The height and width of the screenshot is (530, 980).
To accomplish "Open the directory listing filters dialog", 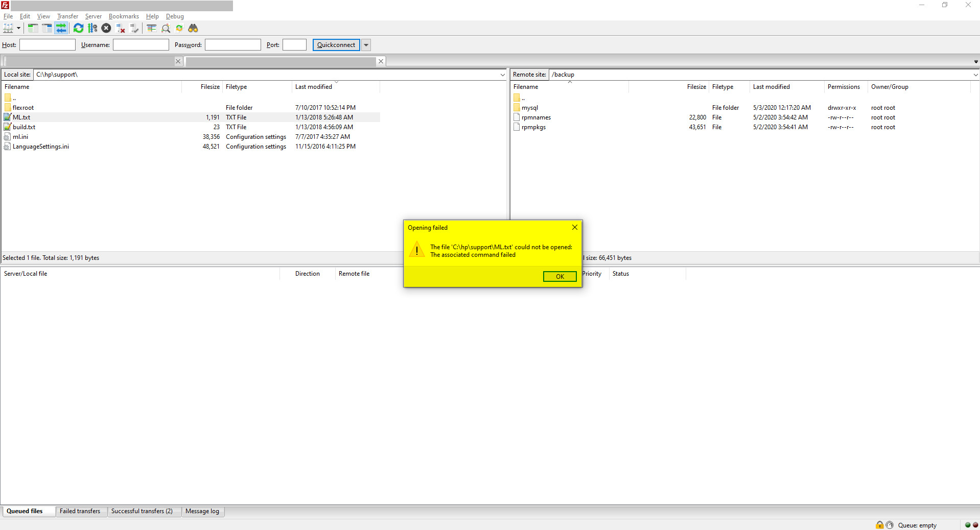I will click(152, 29).
